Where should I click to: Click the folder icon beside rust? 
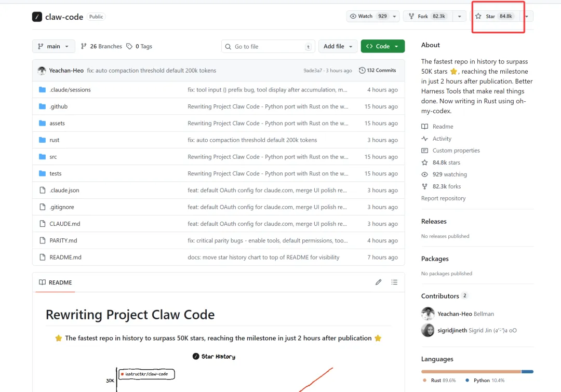pyautogui.click(x=42, y=140)
